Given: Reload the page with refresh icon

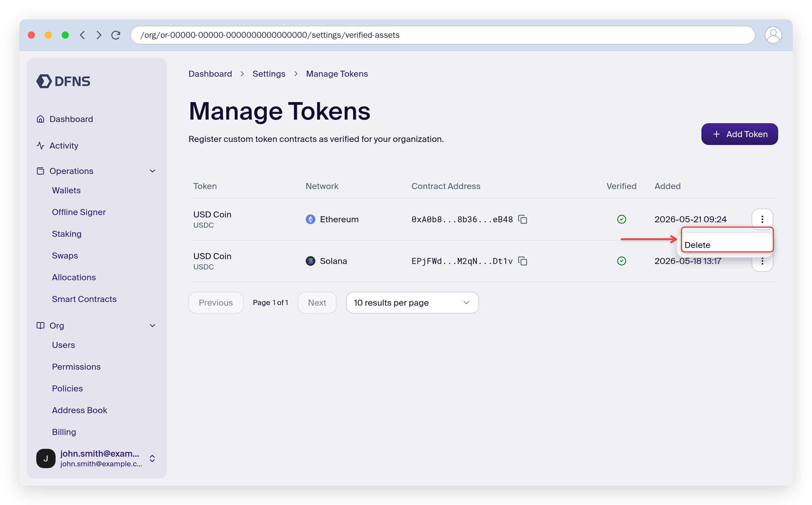Looking at the screenshot, I should (x=116, y=35).
